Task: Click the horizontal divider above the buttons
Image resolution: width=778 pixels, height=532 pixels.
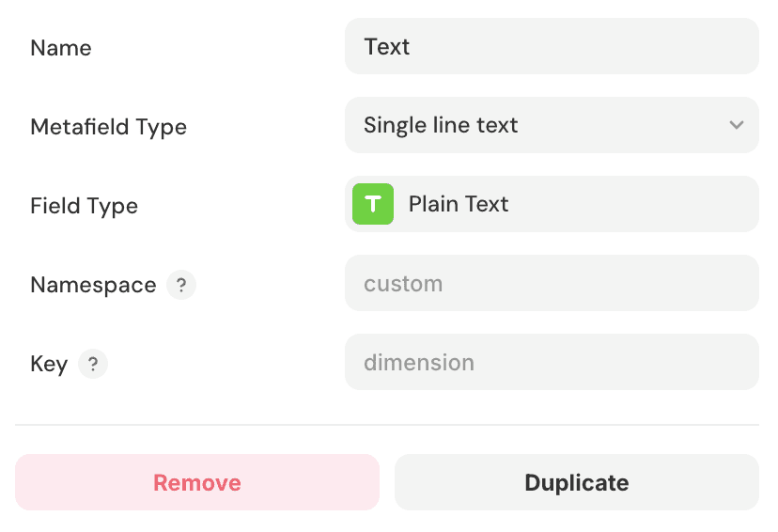Action: 387,425
